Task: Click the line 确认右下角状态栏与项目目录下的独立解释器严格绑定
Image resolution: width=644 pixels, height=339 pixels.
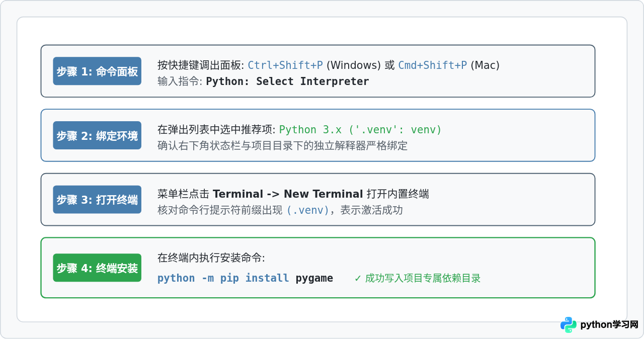Action: pos(282,146)
